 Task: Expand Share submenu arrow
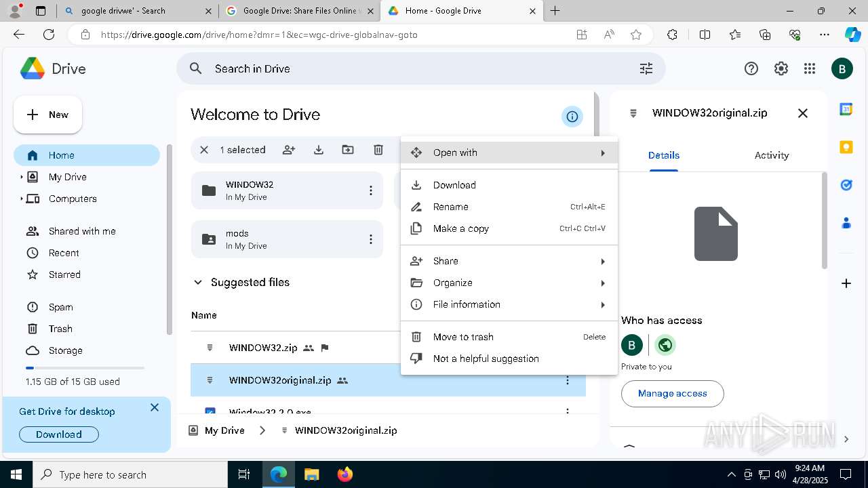[602, 261]
